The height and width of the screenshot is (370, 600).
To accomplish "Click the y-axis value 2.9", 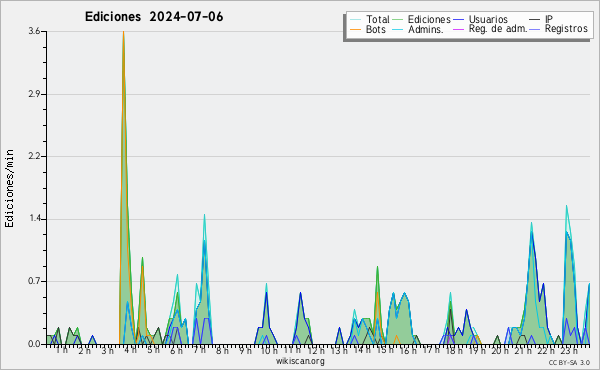I will (x=34, y=94).
